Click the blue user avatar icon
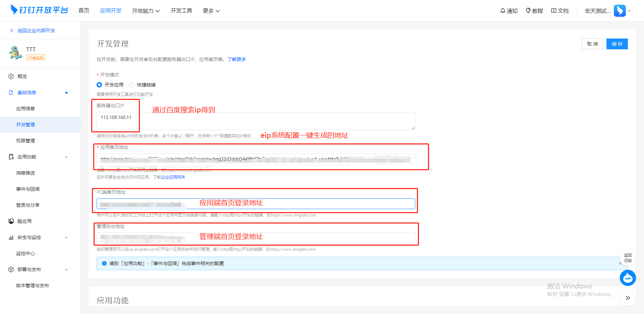The height and width of the screenshot is (314, 644). pyautogui.click(x=620, y=11)
